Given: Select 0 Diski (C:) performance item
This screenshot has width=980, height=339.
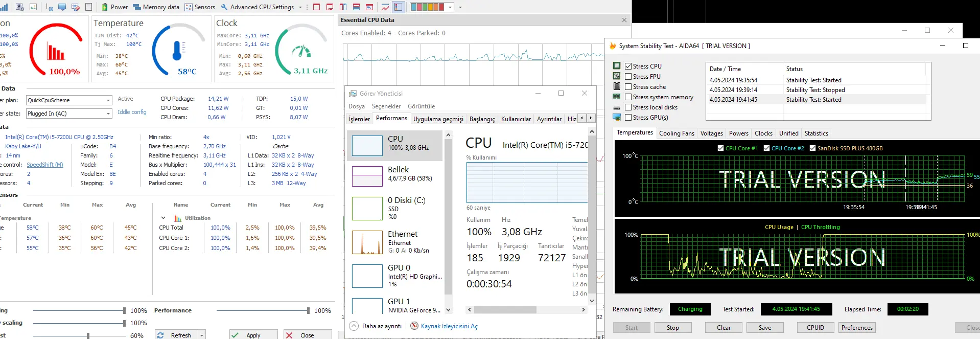Looking at the screenshot, I should 394,208.
